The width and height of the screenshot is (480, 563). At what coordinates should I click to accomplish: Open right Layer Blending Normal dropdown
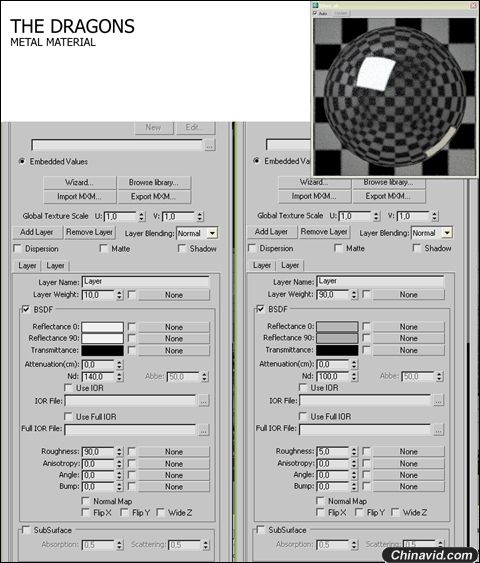(x=447, y=233)
